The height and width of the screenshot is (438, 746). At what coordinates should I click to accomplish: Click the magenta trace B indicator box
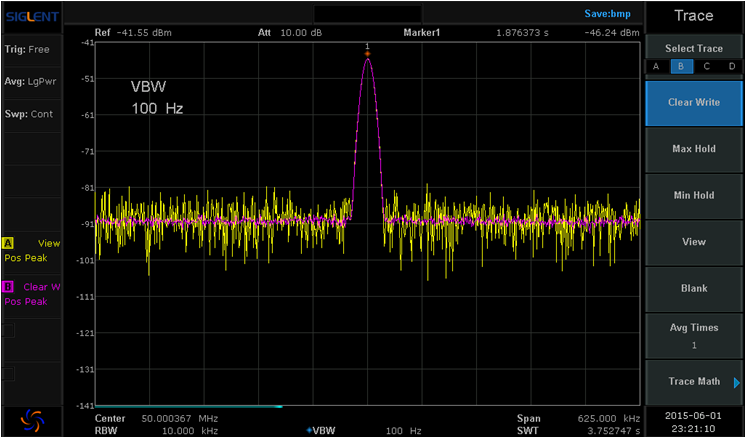[9, 287]
